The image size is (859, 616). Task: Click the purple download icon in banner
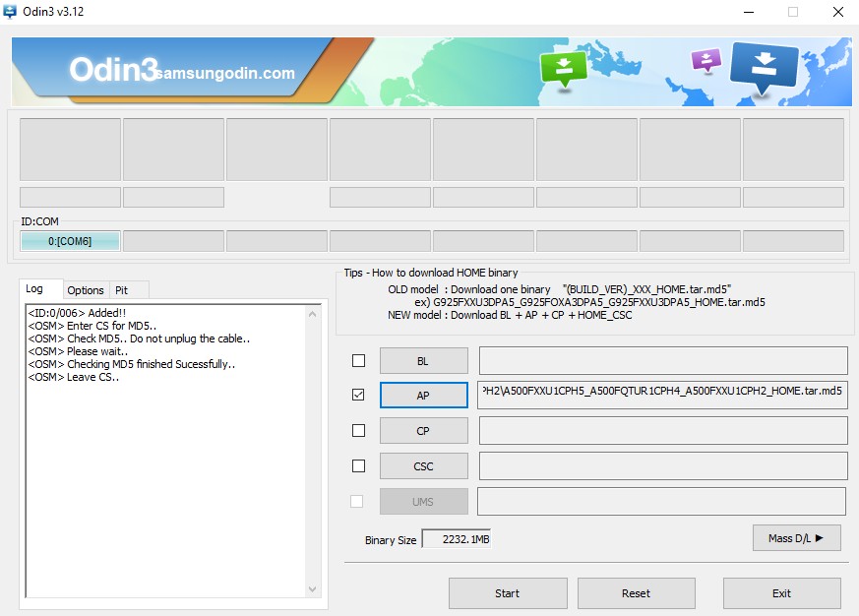click(x=706, y=60)
